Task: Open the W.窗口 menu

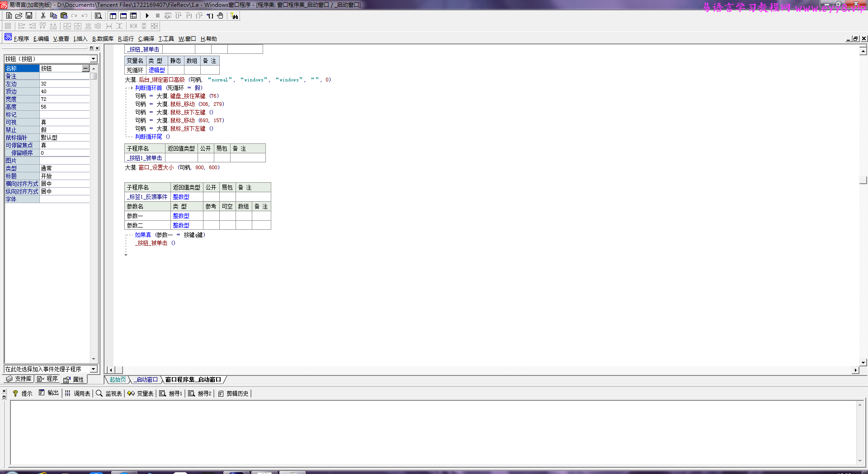Action: click(187, 39)
